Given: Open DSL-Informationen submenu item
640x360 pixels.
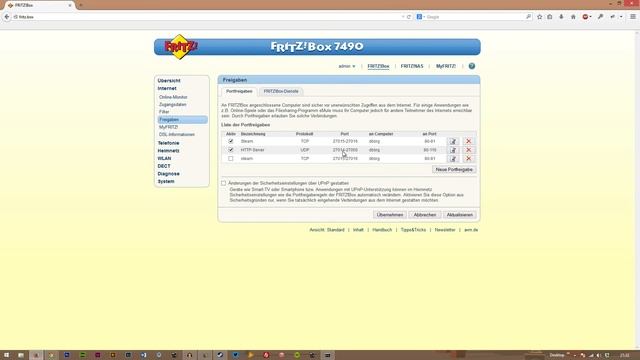Looking at the screenshot, I should pyautogui.click(x=177, y=134).
